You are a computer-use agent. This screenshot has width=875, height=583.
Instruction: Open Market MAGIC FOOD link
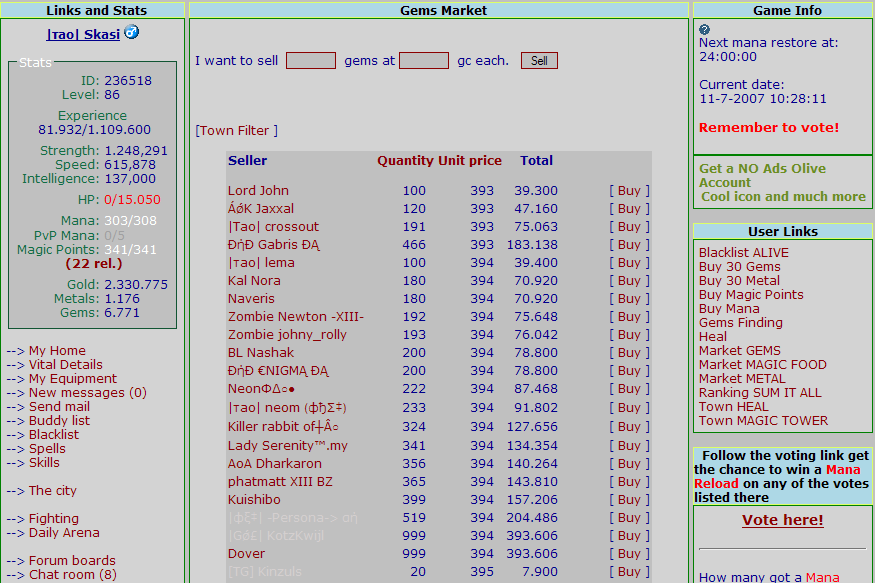[763, 365]
